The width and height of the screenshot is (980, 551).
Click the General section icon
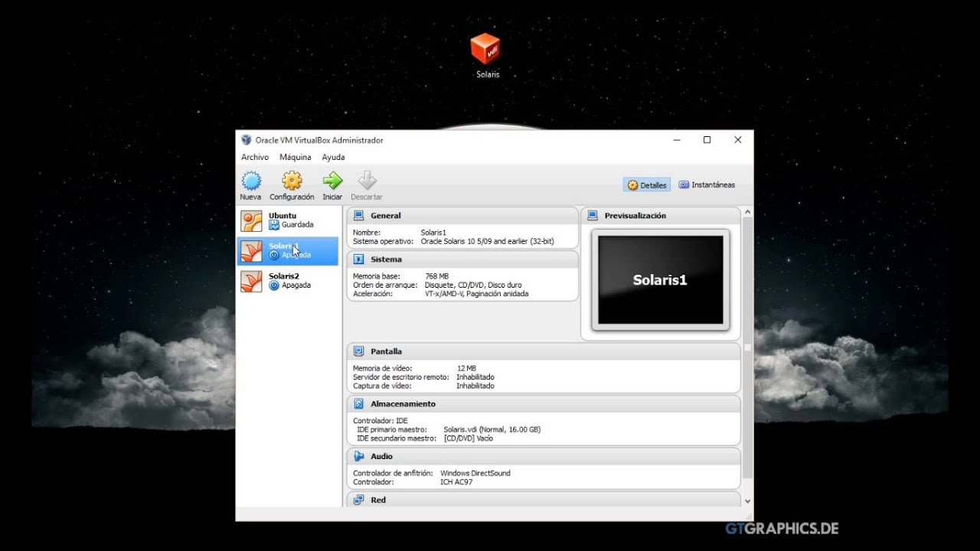[358, 216]
